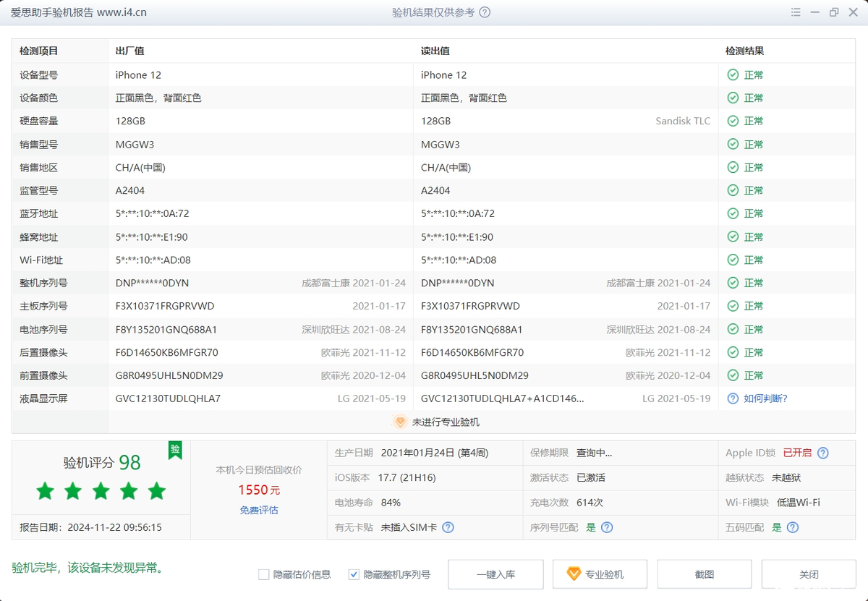Click the 一键入库 button
Screen dimensions: 868x601
pos(495,574)
